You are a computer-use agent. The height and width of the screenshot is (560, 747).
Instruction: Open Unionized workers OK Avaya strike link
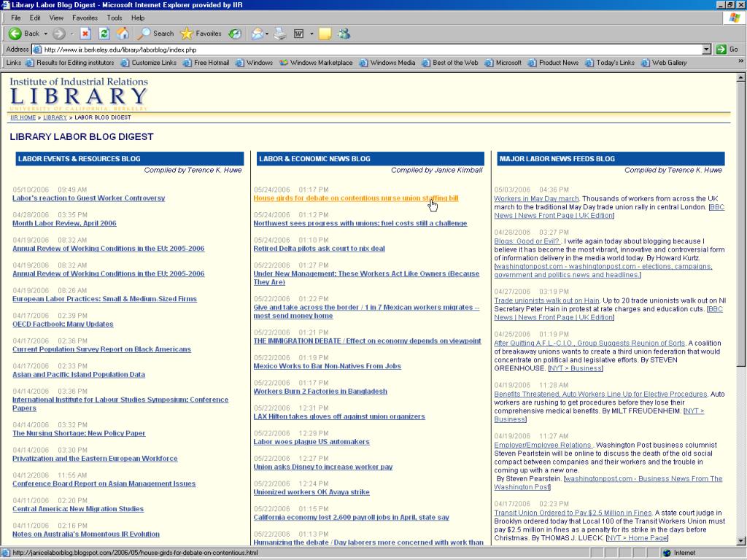pos(311,492)
